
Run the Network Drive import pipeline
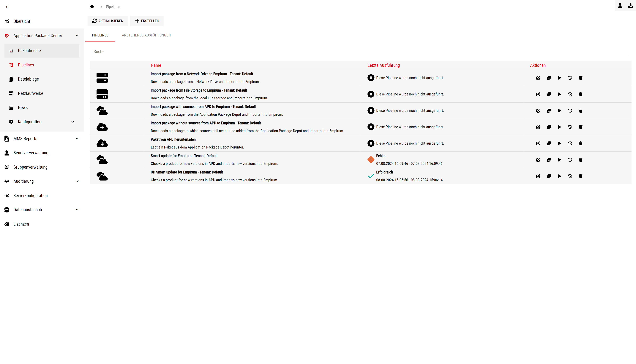pyautogui.click(x=559, y=78)
